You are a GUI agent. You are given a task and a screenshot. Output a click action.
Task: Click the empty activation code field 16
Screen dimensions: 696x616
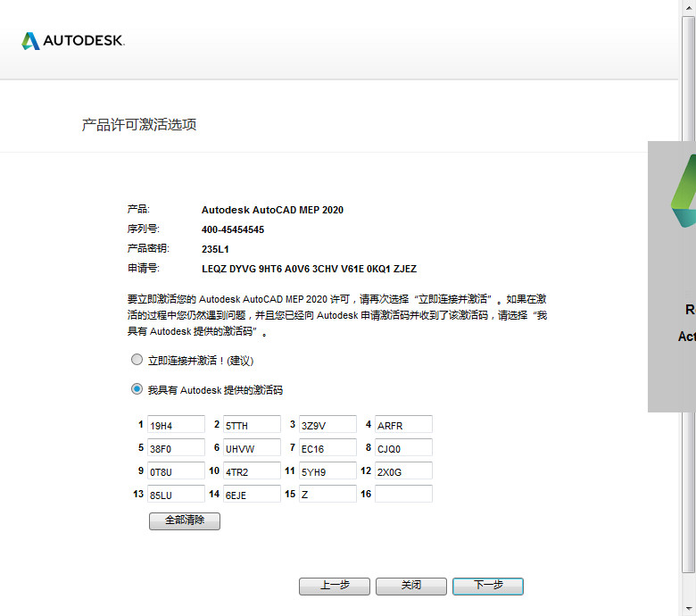(403, 494)
